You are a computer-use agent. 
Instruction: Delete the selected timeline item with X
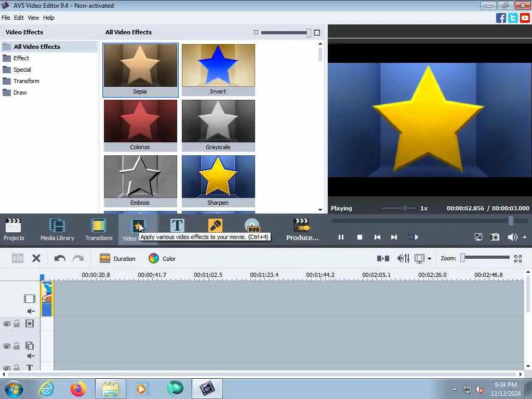36,259
